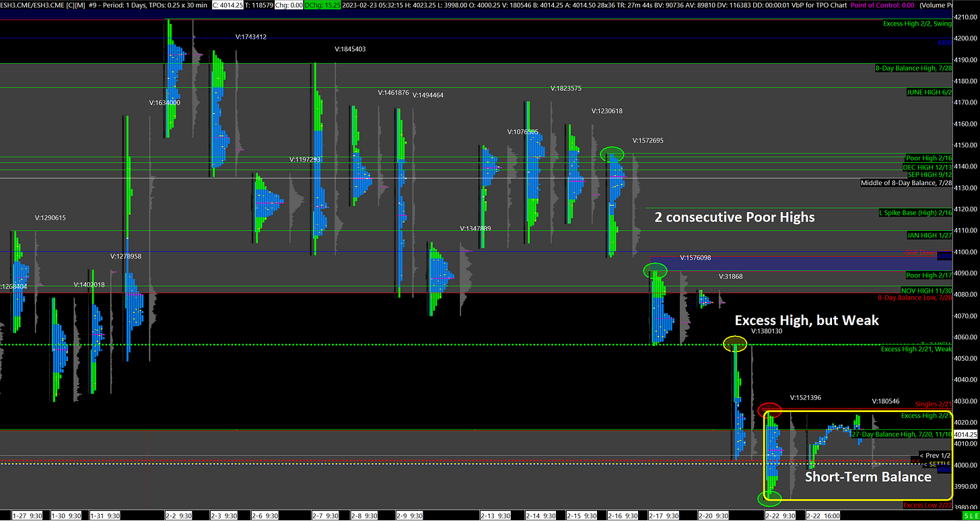
Task: Click the yellow '< SETTLE' marker label
Action: 936,464
